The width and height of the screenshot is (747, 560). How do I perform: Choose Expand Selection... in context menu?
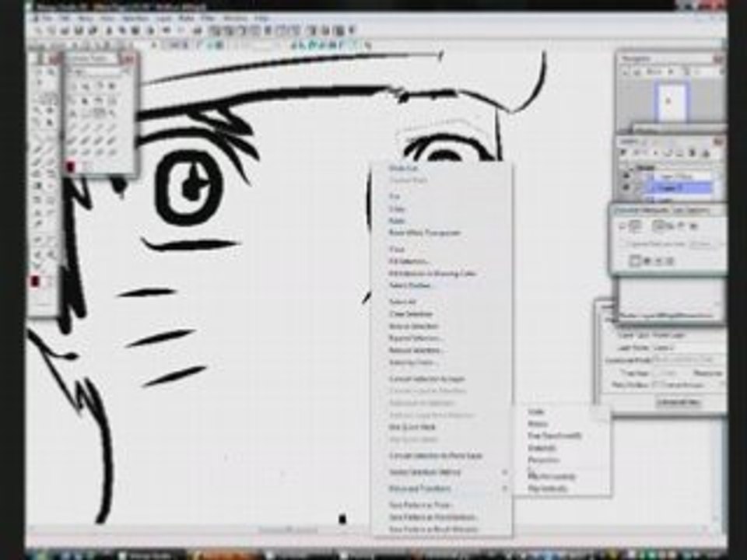tap(415, 338)
